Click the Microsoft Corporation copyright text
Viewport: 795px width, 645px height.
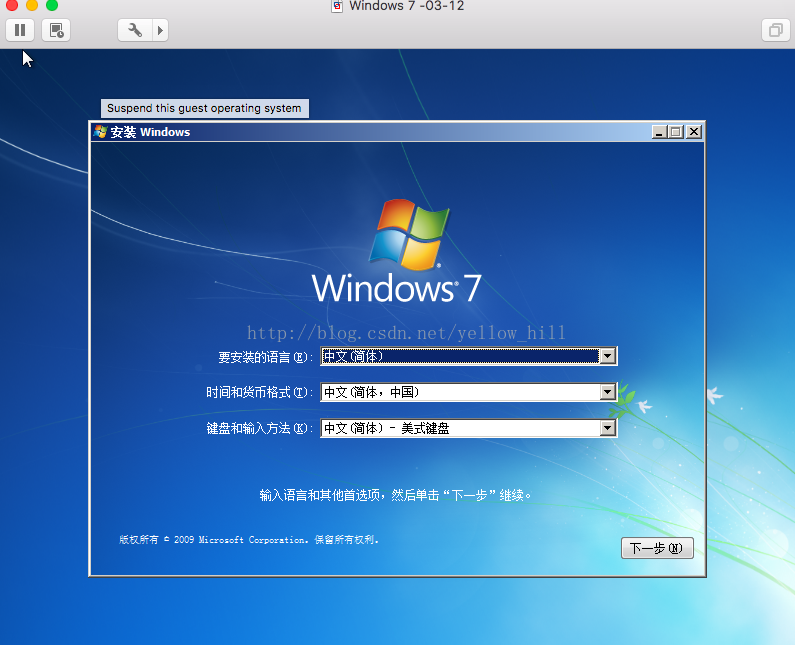tap(249, 540)
